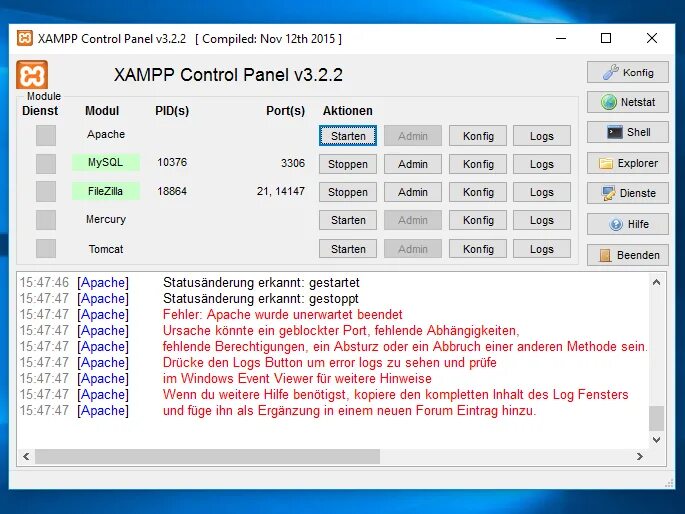Toggle Tomcat service install checkbox
The width and height of the screenshot is (685, 514).
[x=46, y=248]
